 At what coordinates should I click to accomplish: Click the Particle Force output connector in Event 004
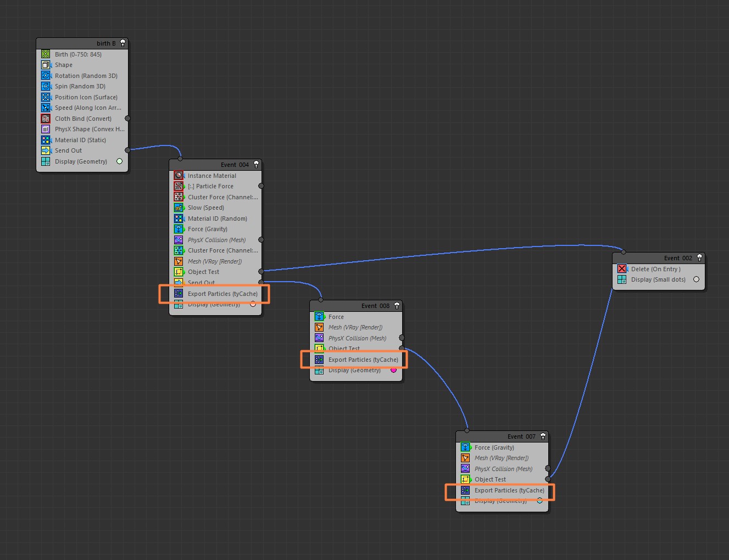(261, 186)
